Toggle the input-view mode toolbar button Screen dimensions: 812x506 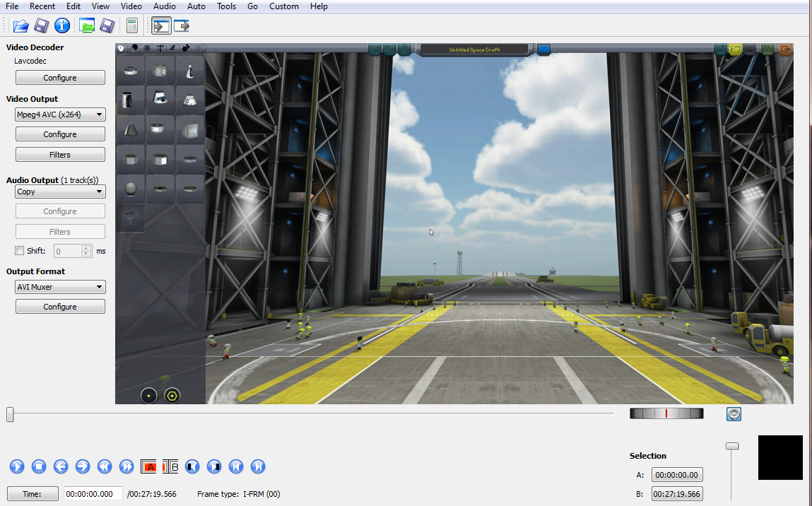click(x=161, y=26)
